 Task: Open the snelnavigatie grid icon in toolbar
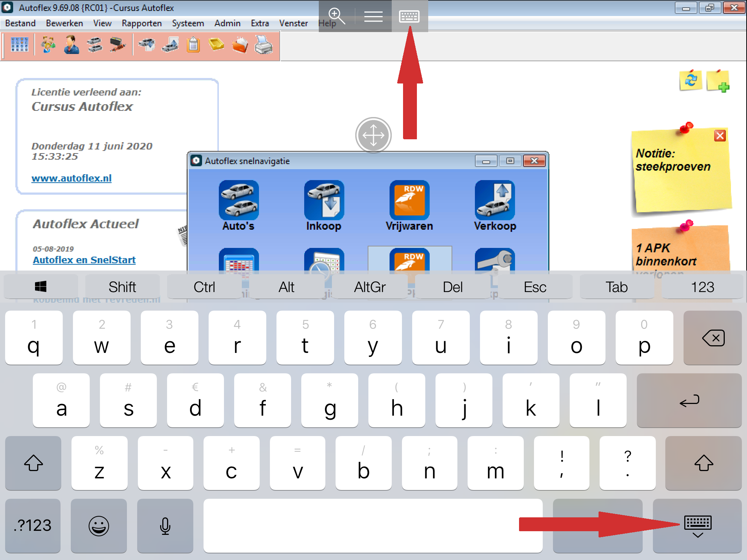tap(20, 45)
